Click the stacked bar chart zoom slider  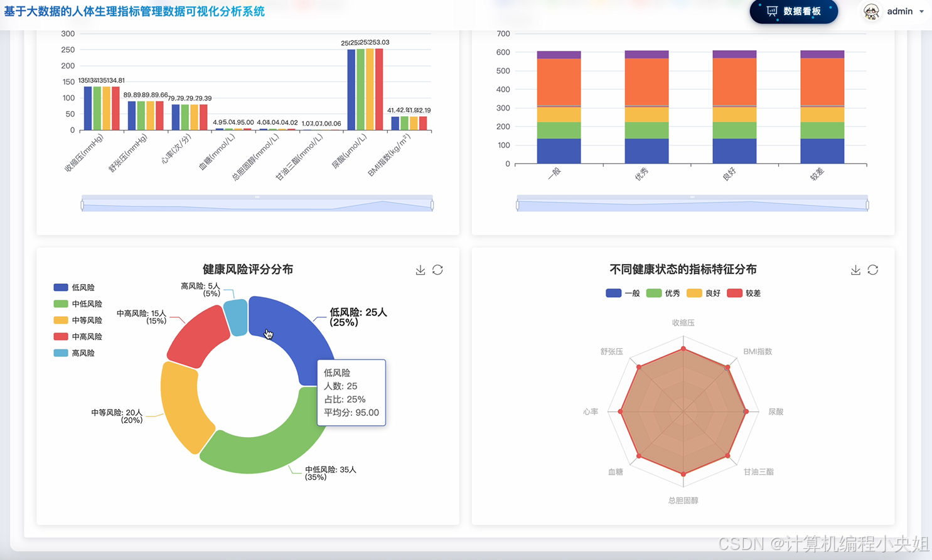click(692, 204)
